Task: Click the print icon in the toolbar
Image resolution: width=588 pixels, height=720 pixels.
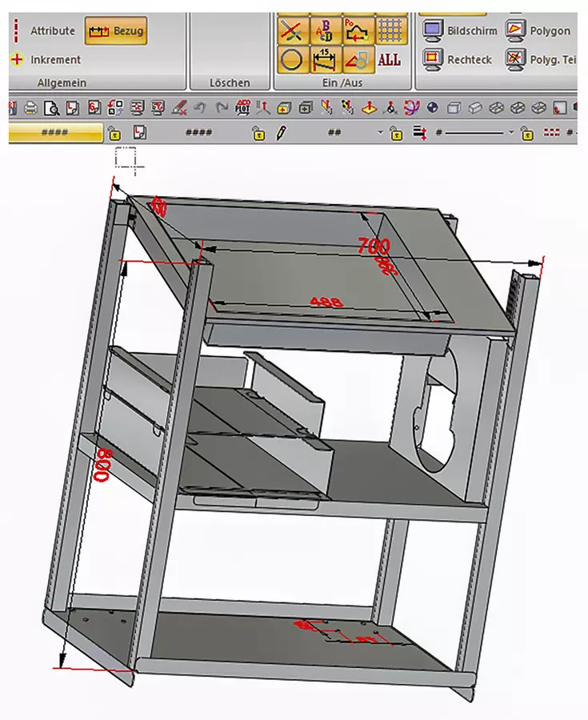Action: point(31,107)
